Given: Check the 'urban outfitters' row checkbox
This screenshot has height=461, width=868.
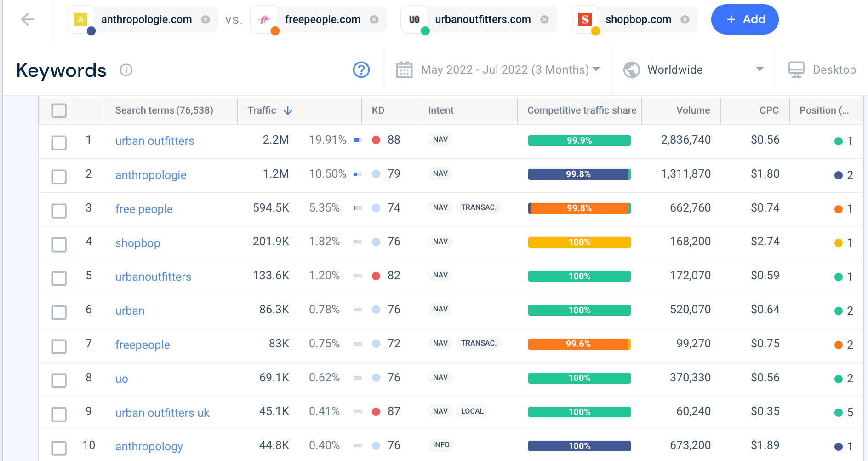Looking at the screenshot, I should 59,143.
